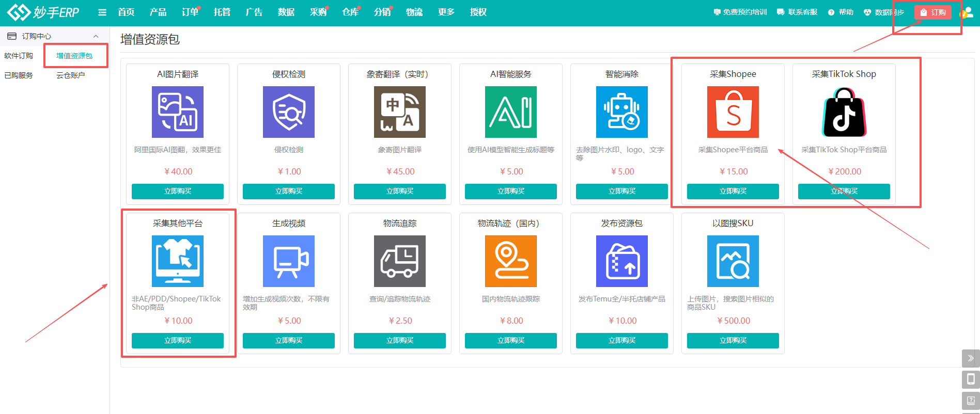Click the 生成视频 camera icon
980x414 pixels.
289,261
